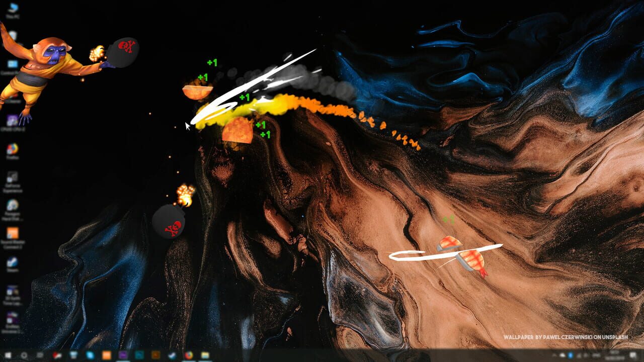Click the orange square taskbar icon
Viewport: 644px width, 362px height.
(107, 355)
